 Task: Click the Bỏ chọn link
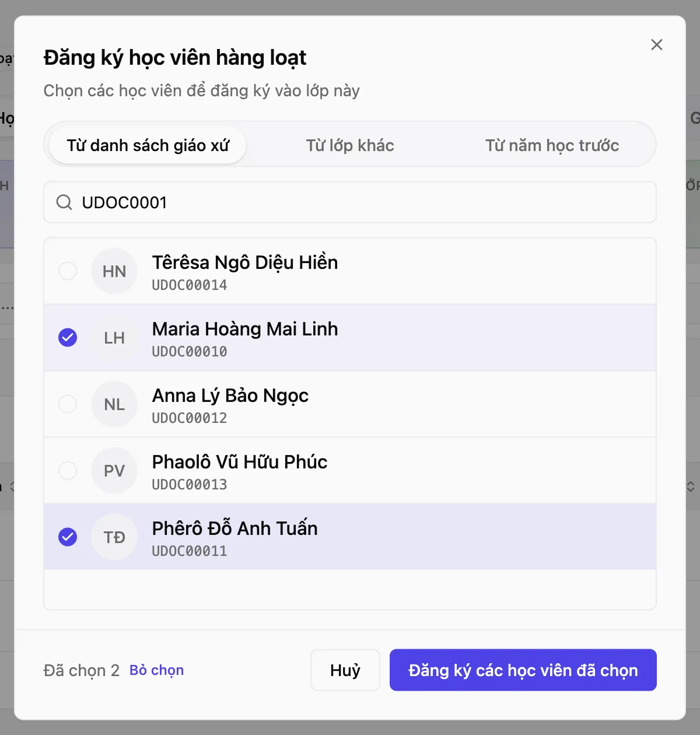156,670
